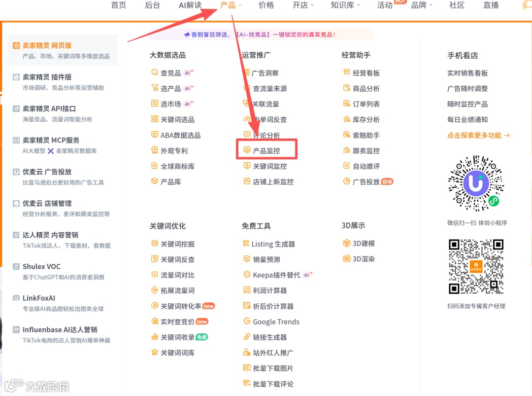The width and height of the screenshot is (532, 396).
Task: Click the 跟卖监控 icon
Action: pyautogui.click(x=346, y=150)
